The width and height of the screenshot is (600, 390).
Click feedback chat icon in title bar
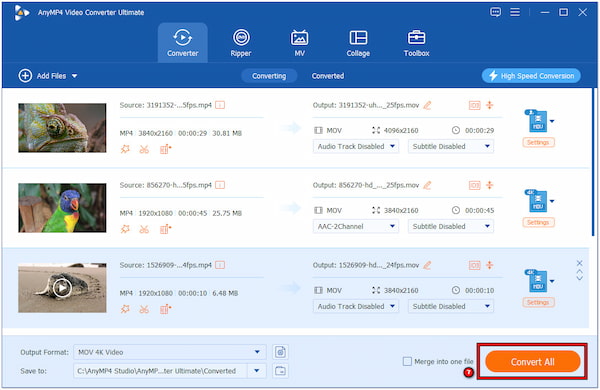[496, 12]
